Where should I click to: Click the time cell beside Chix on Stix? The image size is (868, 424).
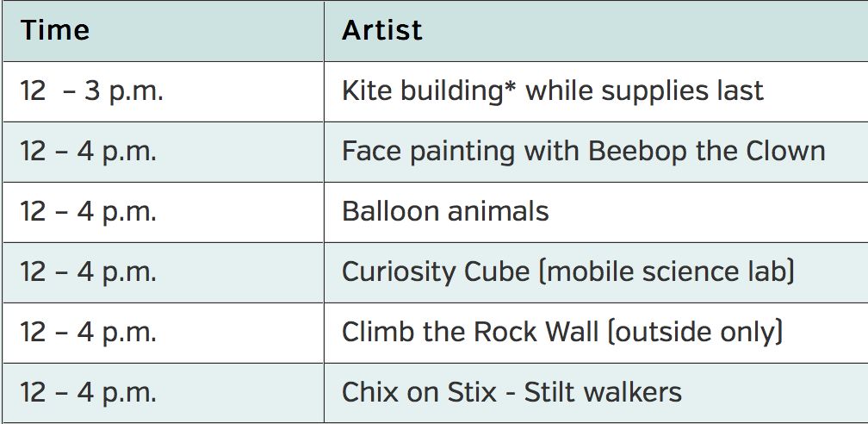pos(164,393)
